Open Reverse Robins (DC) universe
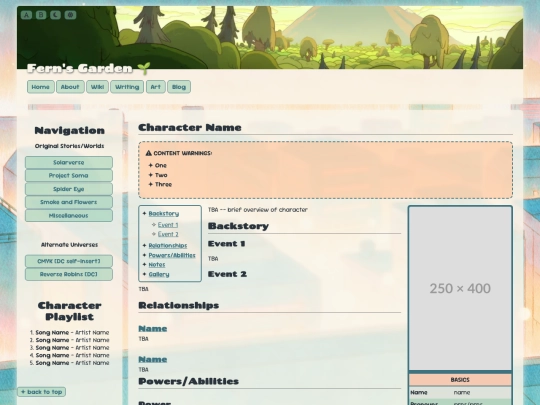Screen dimensions: 540x405 pos(69,274)
